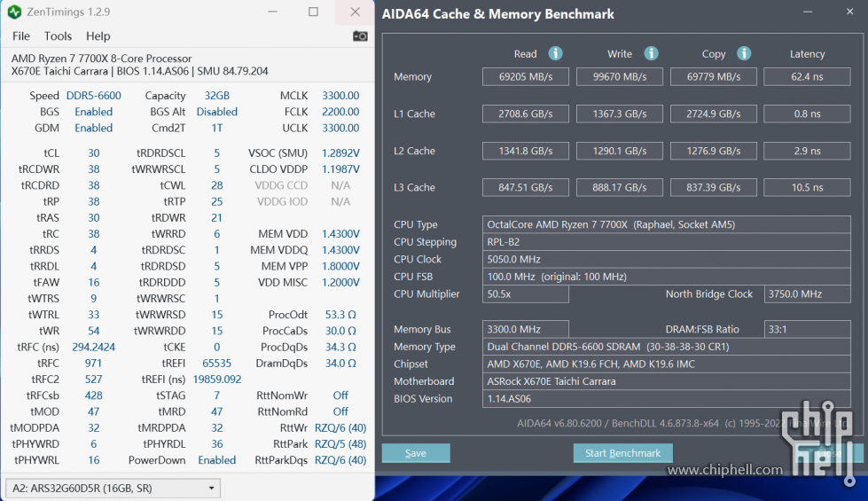Click the ZenTimings screenshot camera icon
Viewport: 868px width, 501px height.
[x=360, y=36]
